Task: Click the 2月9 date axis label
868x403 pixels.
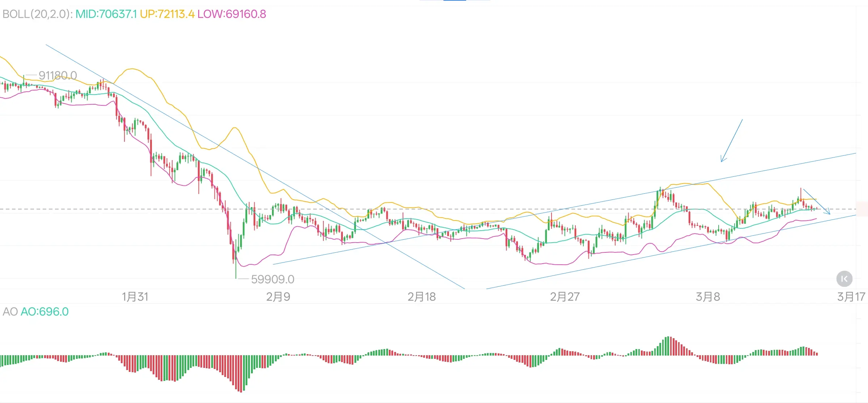Action: coord(278,297)
